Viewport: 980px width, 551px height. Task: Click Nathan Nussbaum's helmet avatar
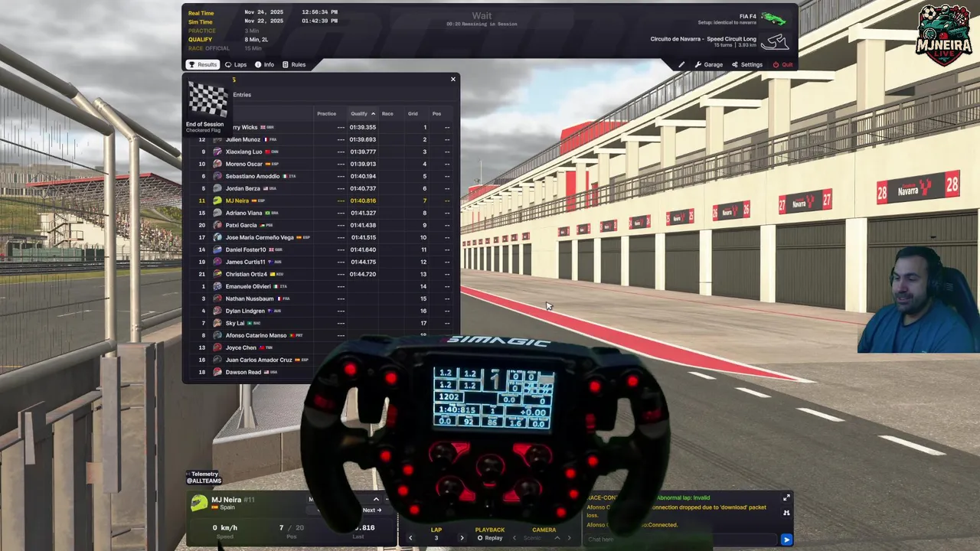pyautogui.click(x=217, y=298)
